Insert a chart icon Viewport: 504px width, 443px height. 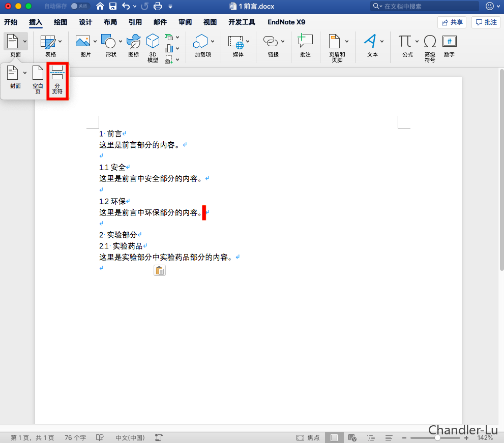tap(169, 48)
